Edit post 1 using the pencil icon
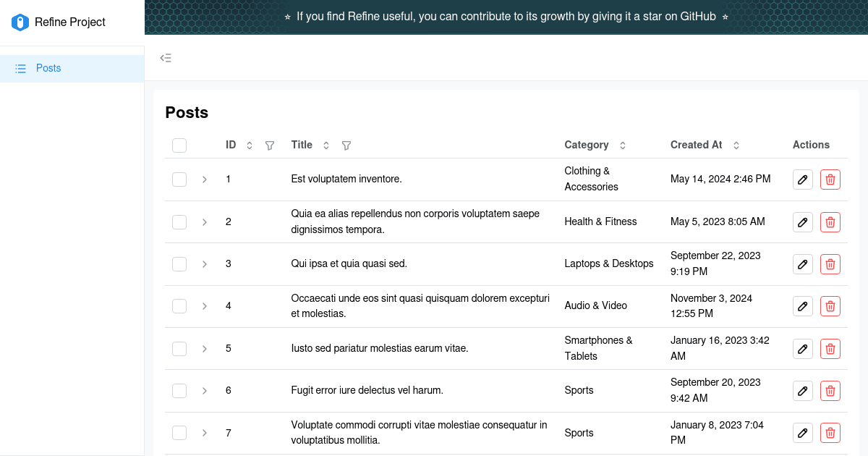This screenshot has width=868, height=456. [802, 179]
